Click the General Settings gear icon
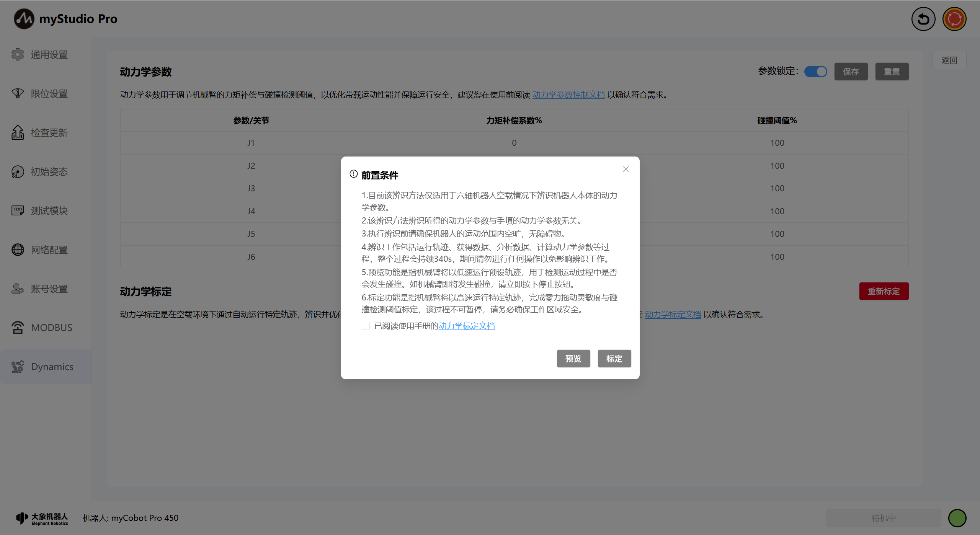The width and height of the screenshot is (980, 535). pos(18,54)
